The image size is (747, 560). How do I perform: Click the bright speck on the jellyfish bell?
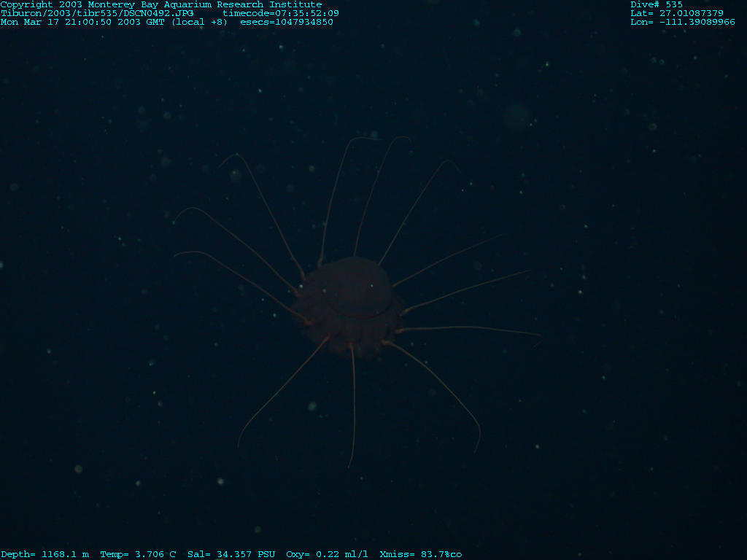coord(371,286)
